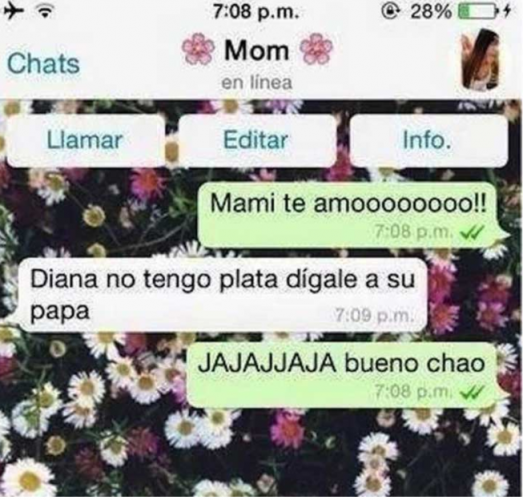Screen dimensions: 523x500
Task: Open Mom's profile picture
Action: click(481, 60)
